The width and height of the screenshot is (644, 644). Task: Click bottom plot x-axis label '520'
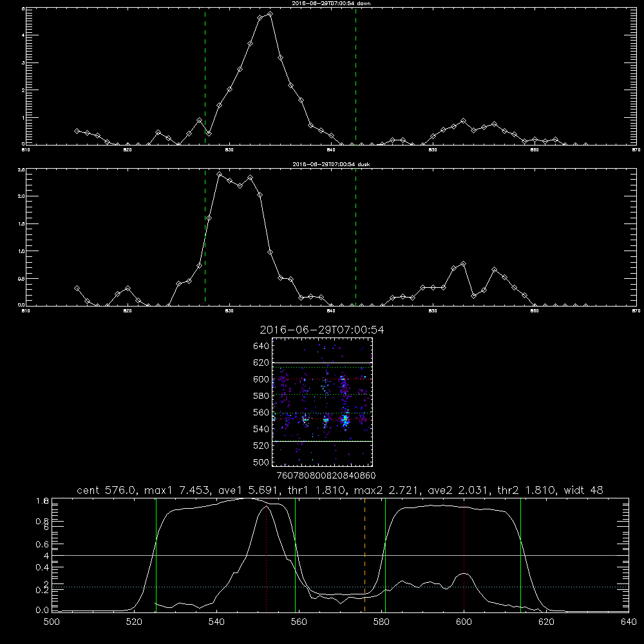(x=134, y=622)
